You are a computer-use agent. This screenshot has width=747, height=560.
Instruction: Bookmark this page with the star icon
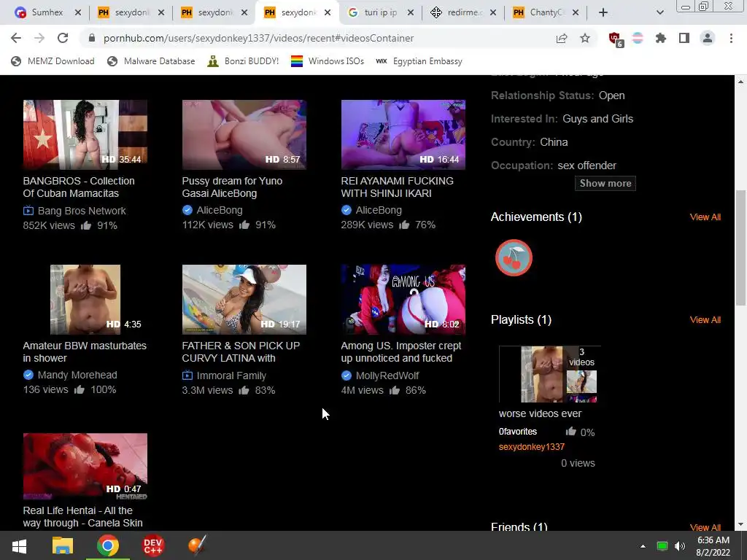[585, 38]
